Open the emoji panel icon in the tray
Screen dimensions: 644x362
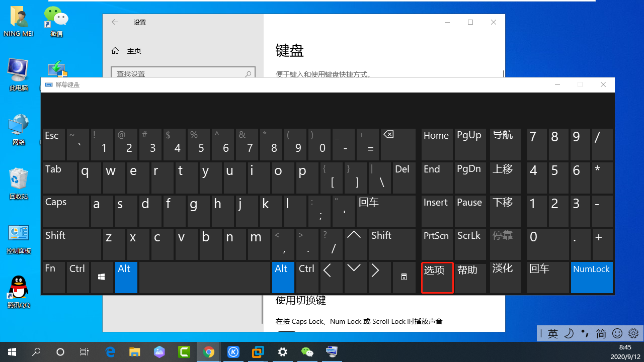pos(617,333)
